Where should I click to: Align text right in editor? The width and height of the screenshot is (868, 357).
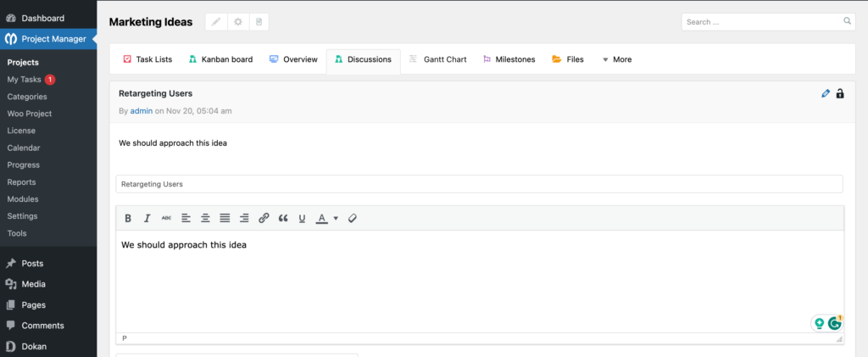point(244,218)
